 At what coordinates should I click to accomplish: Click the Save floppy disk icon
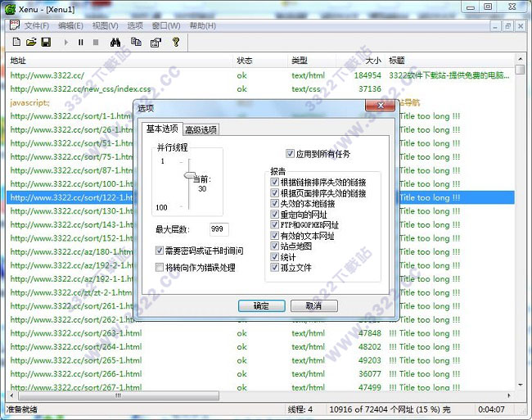click(46, 42)
